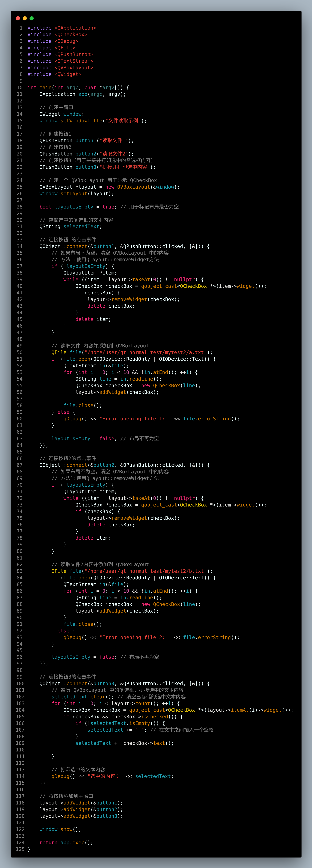Viewport: 312px width, 868px height.
Task: Click line number 100
Action: point(20,684)
